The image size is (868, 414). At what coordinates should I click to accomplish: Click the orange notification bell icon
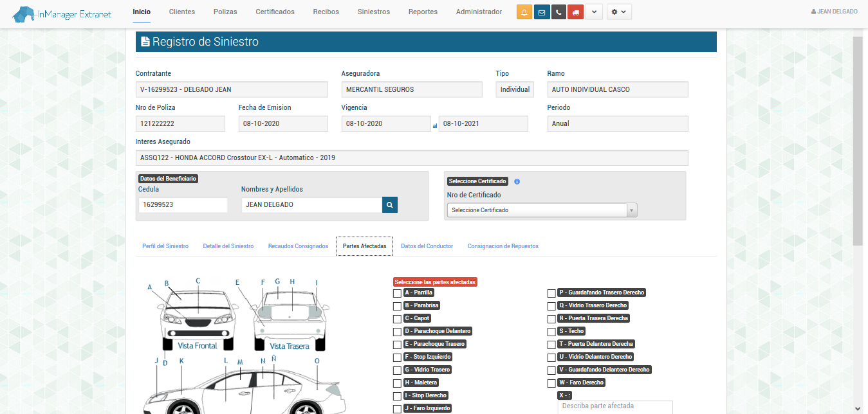click(524, 12)
